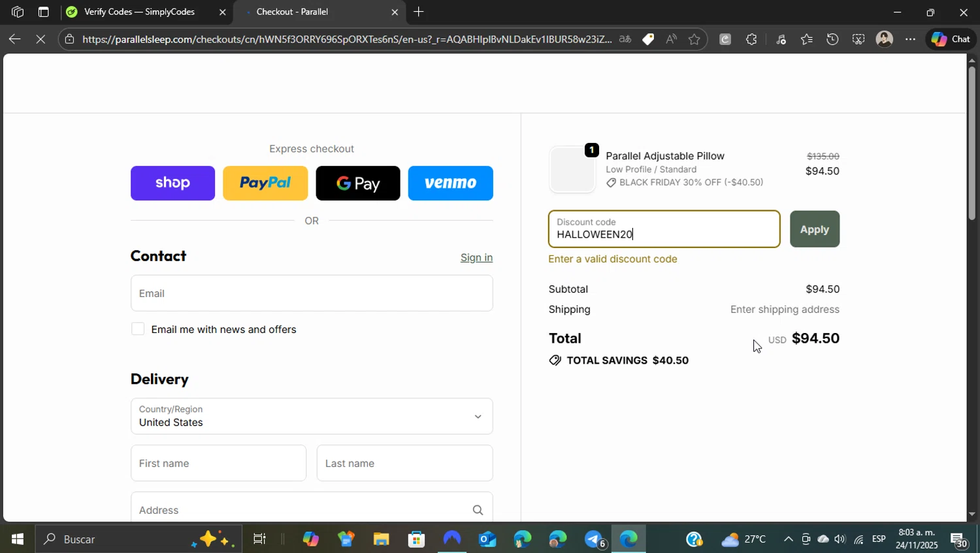Pay with Shop Pay button

[172, 183]
